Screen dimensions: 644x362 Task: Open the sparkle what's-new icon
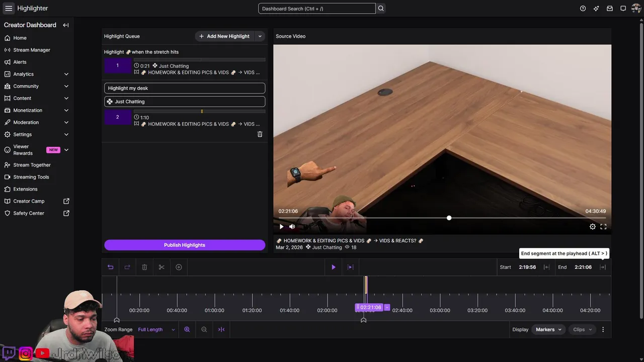pyautogui.click(x=596, y=8)
